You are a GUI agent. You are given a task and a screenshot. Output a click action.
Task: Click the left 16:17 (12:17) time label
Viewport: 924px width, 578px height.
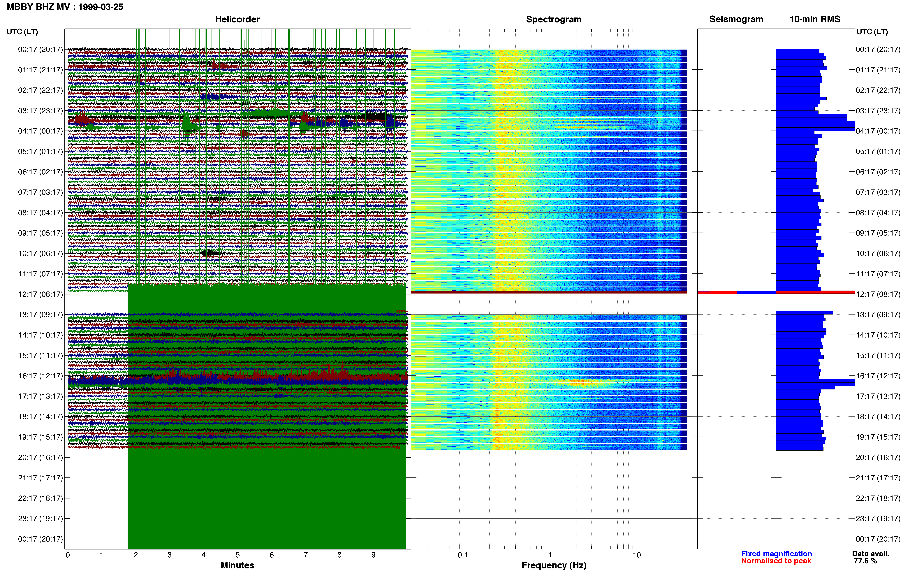pyautogui.click(x=41, y=376)
